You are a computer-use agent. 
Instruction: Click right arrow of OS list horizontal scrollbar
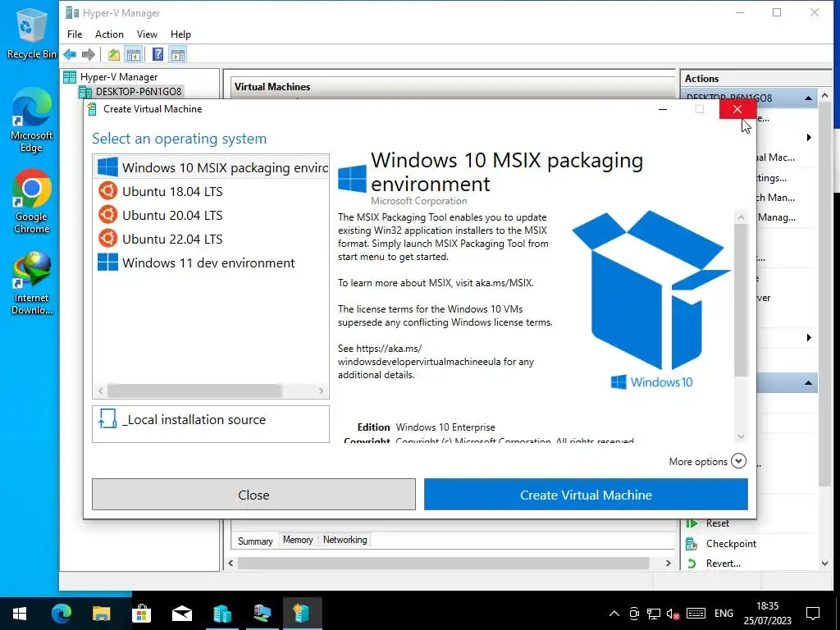click(321, 391)
